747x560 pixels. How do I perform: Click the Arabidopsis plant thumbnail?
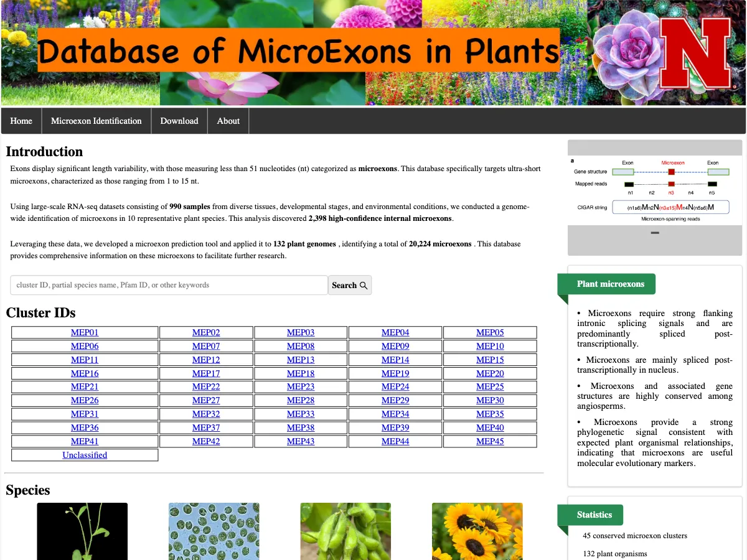[x=82, y=531]
